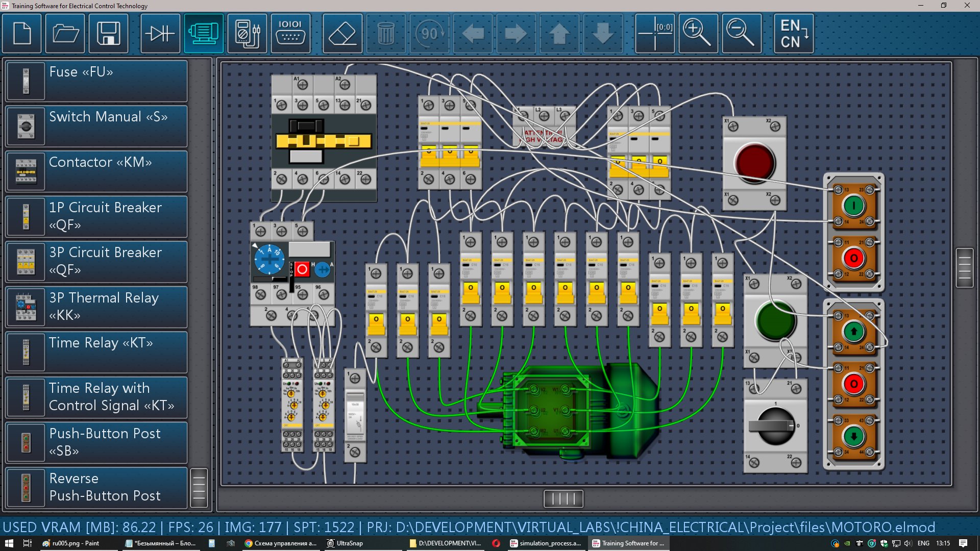Select the diode schematic symbols tool
980x551 pixels.
160,34
